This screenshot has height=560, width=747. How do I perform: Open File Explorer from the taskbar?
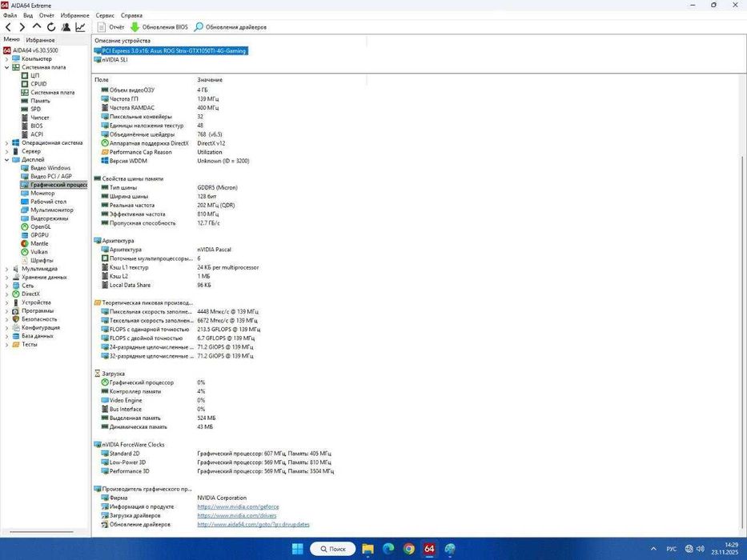tap(367, 549)
